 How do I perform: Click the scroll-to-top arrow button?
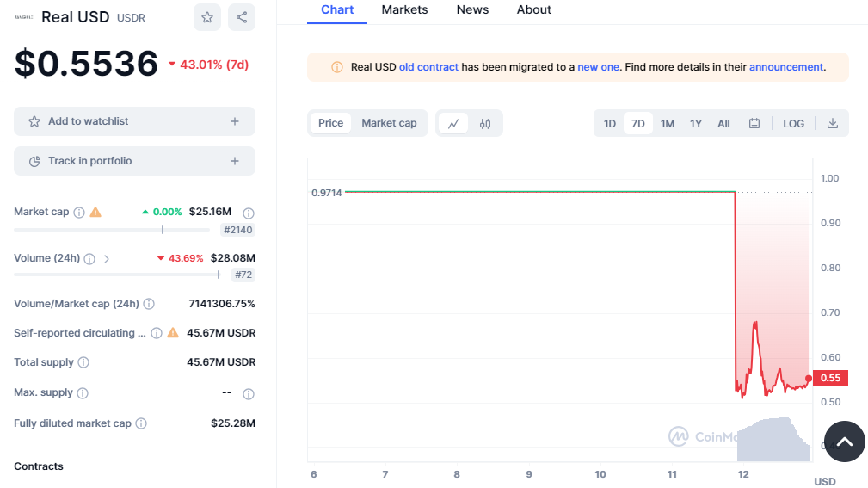845,442
